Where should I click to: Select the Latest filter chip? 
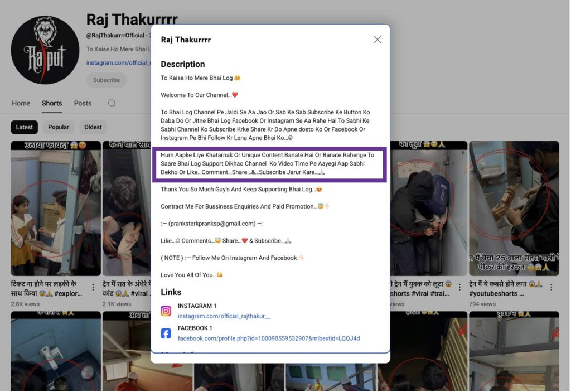(x=25, y=127)
